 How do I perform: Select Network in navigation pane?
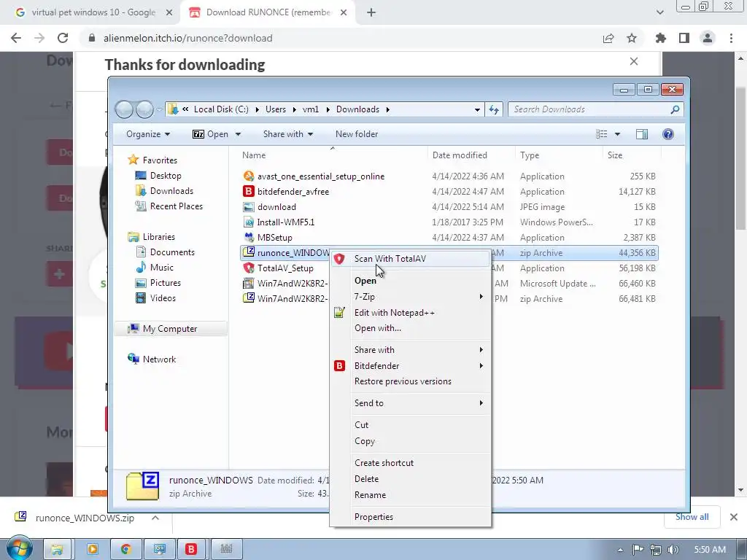[x=159, y=359]
